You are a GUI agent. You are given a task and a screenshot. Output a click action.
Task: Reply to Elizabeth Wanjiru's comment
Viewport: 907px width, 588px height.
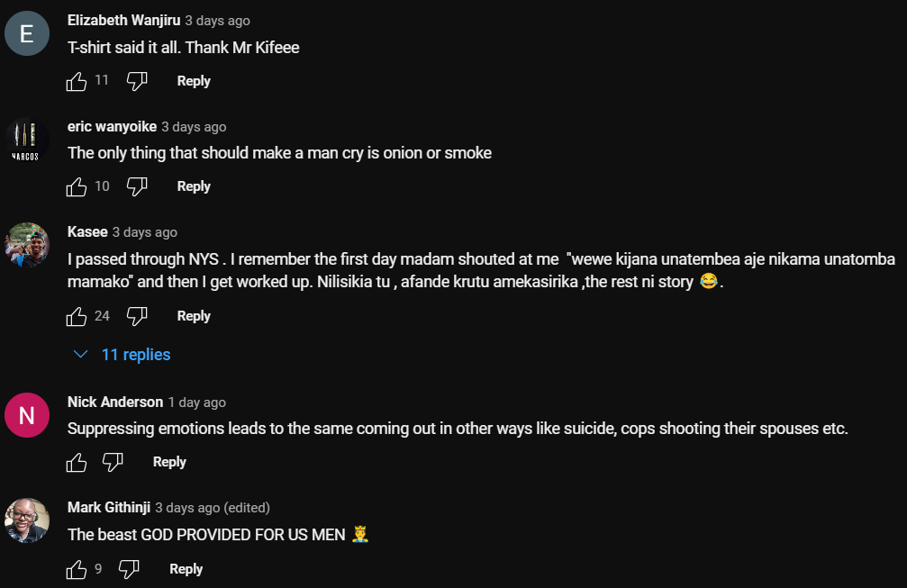pos(194,81)
